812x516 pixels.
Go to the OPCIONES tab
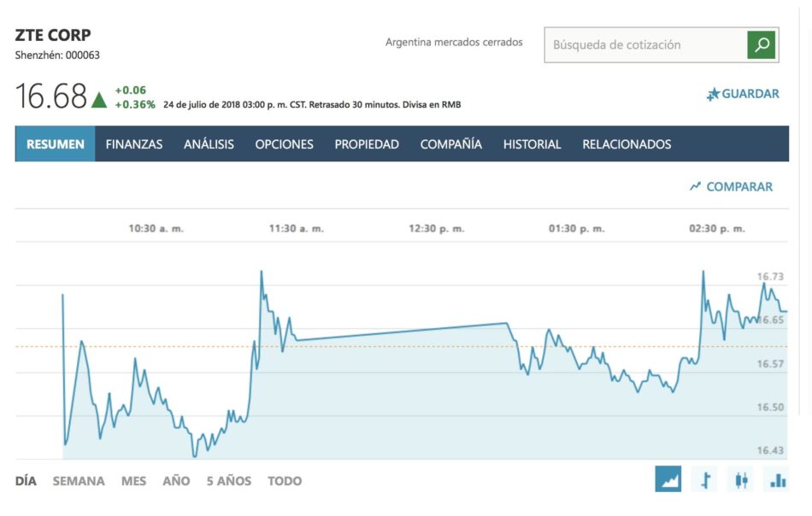[285, 144]
